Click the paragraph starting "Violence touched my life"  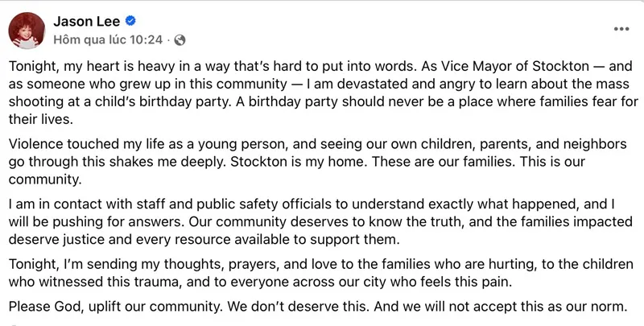pyautogui.click(x=322, y=161)
